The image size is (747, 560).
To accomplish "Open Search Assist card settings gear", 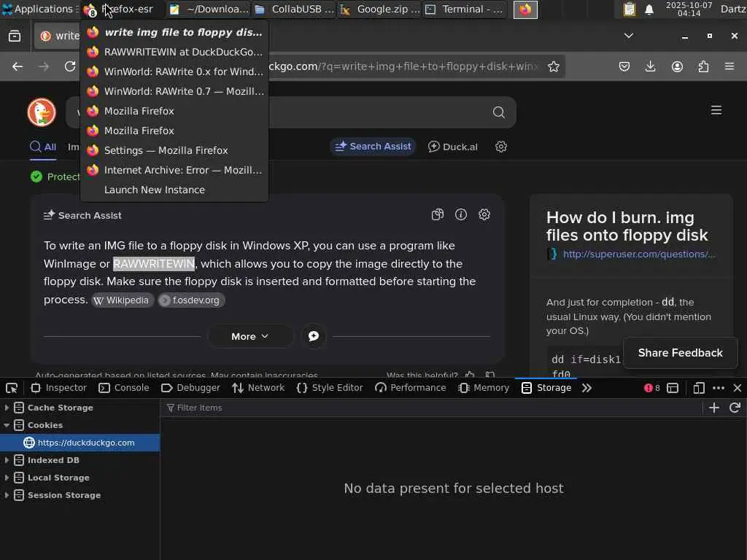I will pyautogui.click(x=484, y=215).
